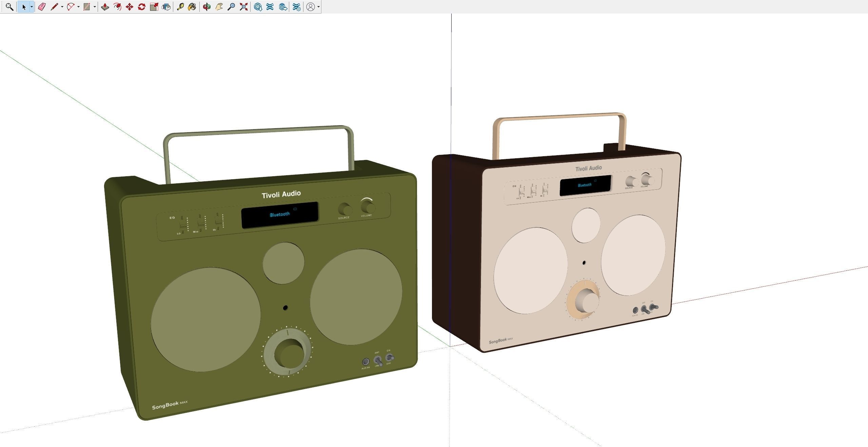The height and width of the screenshot is (447, 868).
Task: Expand the Select tool dropdown arrow
Action: [x=32, y=6]
